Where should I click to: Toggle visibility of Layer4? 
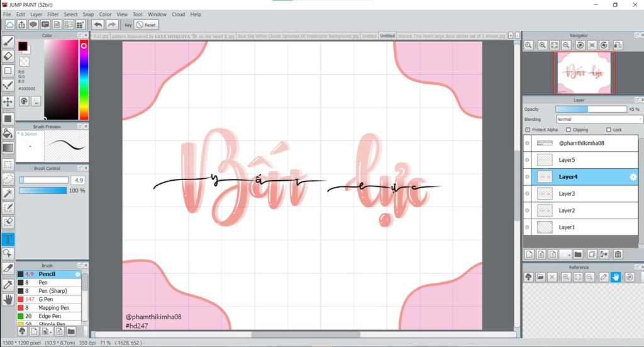point(527,177)
